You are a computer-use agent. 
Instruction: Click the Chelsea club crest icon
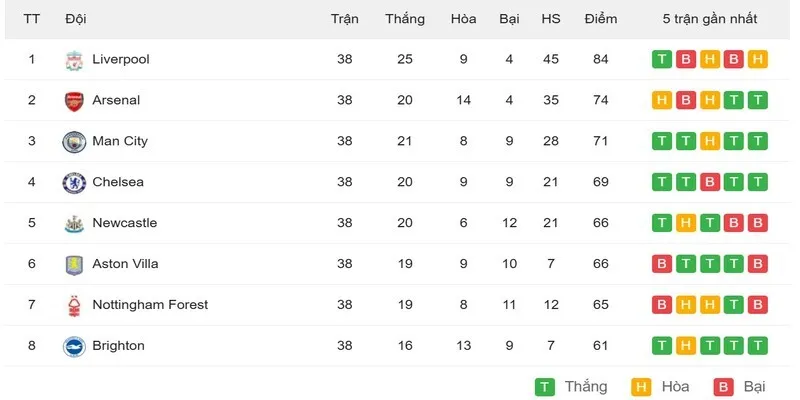tap(74, 183)
